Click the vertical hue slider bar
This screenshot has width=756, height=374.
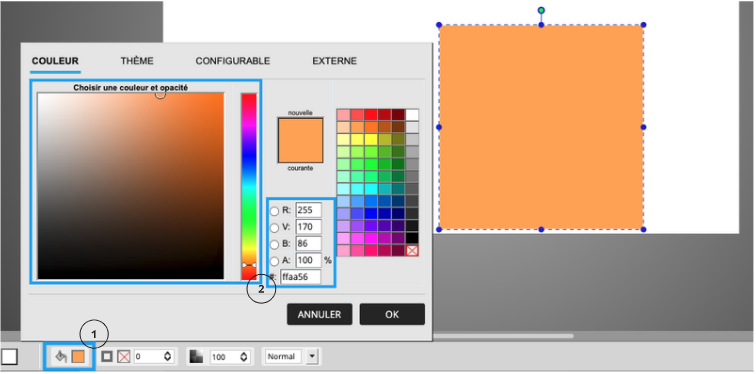(249, 186)
